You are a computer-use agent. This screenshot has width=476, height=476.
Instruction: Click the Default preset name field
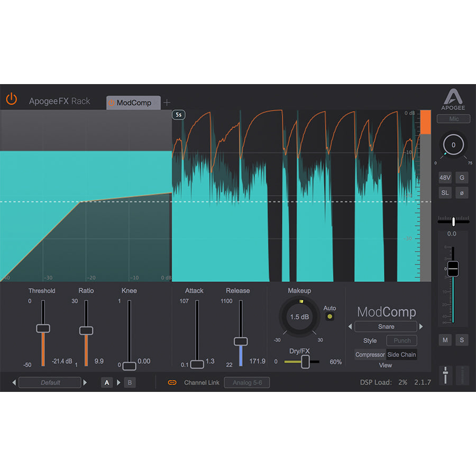click(x=50, y=382)
